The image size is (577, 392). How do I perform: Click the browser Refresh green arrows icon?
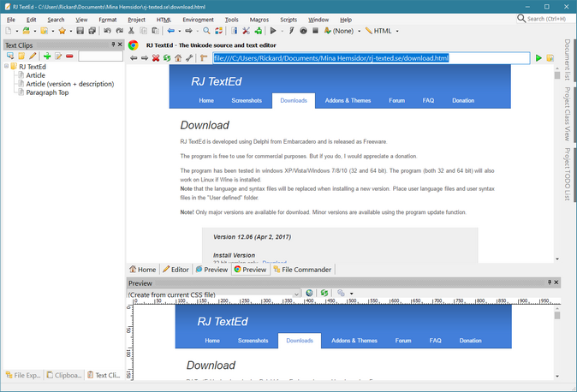click(x=167, y=58)
